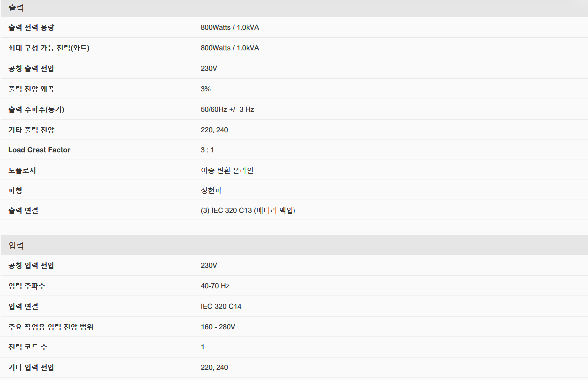Viewport: 588px width, 380px height.
Task: Click the 공칭 출력 전압 label
Action: click(x=31, y=68)
